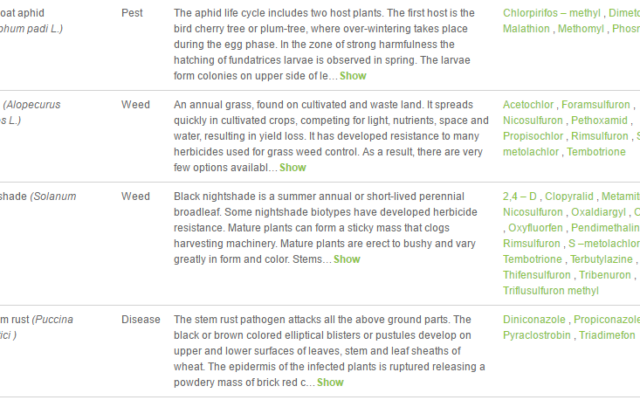Click the Oxaldiargyl link
640x400 pixels.
pyautogui.click(x=598, y=212)
